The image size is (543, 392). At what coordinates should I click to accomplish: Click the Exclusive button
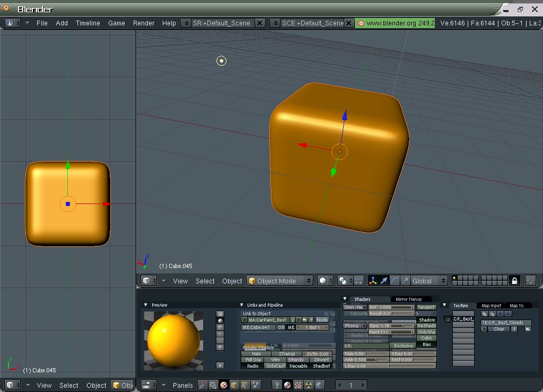[x=403, y=345]
